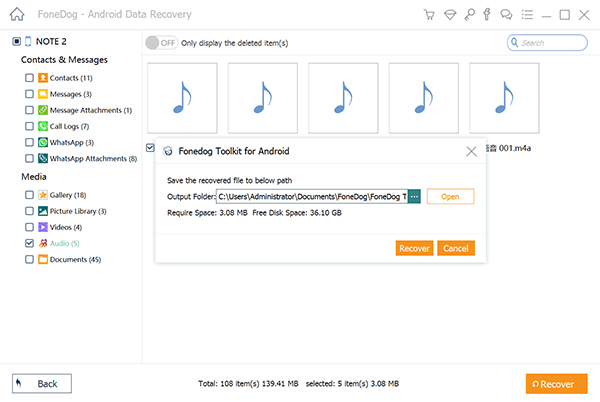The width and height of the screenshot is (600, 402).
Task: Toggle Only display deleted items switch
Action: [161, 43]
